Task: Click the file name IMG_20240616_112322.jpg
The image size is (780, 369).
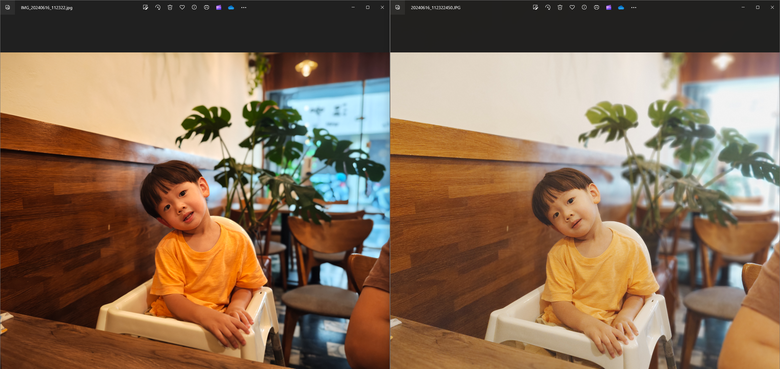Action: coord(46,8)
